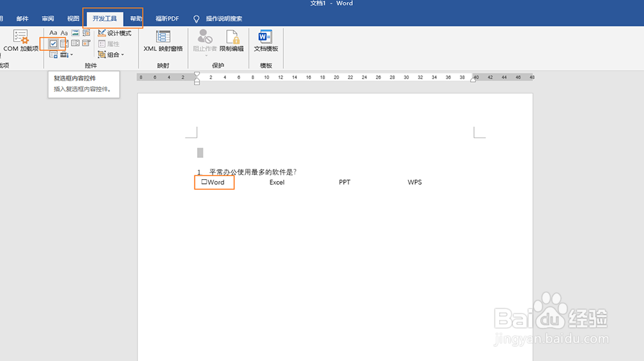The height and width of the screenshot is (361, 644).
Task: Open the 福昕PDF tab
Action: [167, 19]
